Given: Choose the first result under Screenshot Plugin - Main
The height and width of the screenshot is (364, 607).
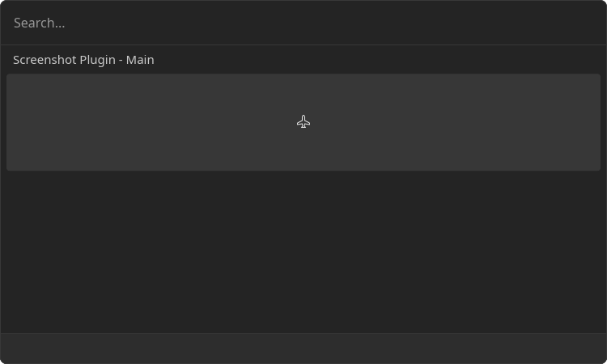Looking at the screenshot, I should coord(303,122).
